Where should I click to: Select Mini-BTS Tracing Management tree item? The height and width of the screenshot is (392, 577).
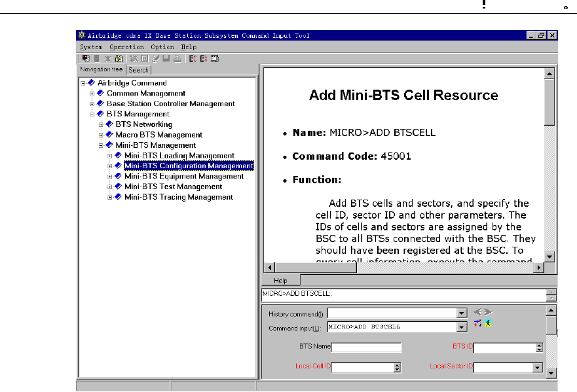[179, 197]
